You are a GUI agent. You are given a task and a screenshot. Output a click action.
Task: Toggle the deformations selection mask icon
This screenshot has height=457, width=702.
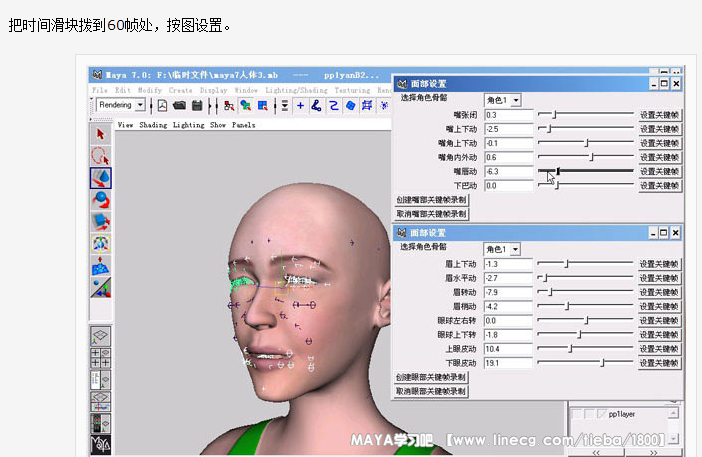pos(367,106)
